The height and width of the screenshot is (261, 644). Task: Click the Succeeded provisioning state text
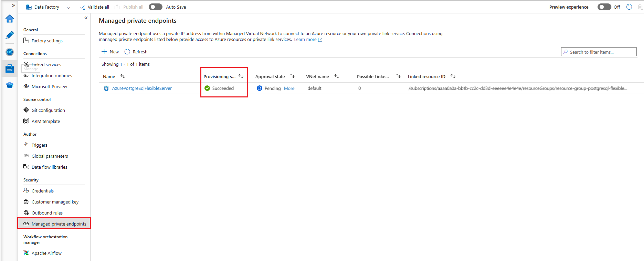[223, 88]
